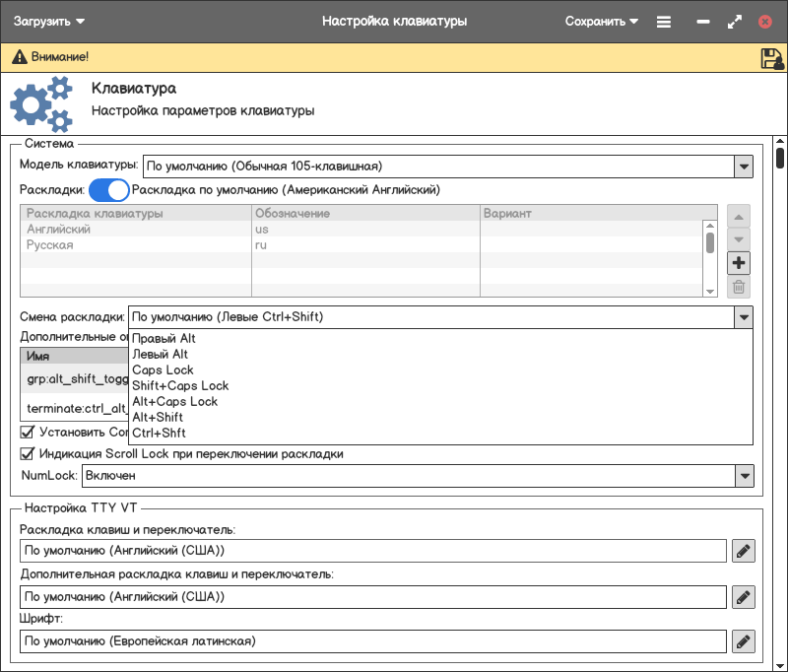Click the save-as-user icon in warning bar

click(x=771, y=58)
